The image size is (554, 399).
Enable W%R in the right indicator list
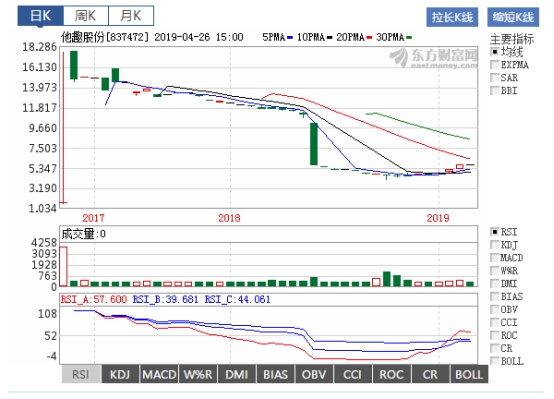495,271
